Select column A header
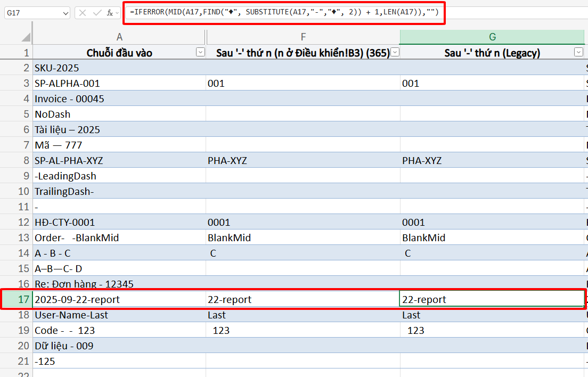The width and height of the screenshot is (588, 377). pos(119,37)
